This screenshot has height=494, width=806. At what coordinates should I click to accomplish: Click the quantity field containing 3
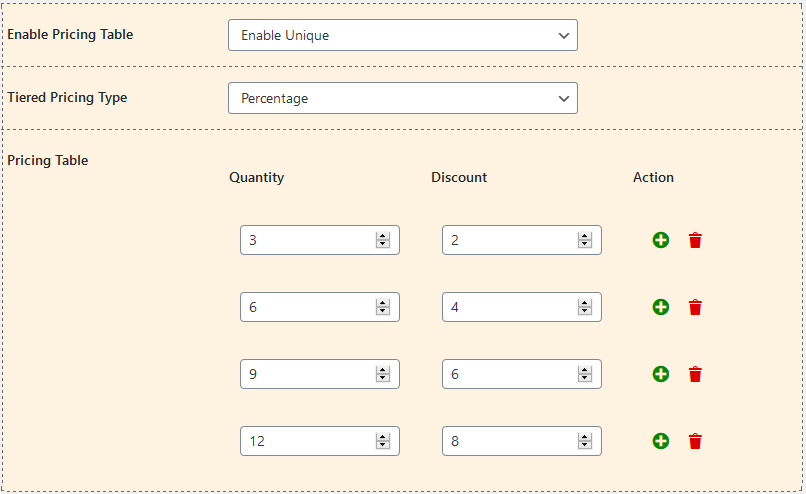(x=320, y=240)
